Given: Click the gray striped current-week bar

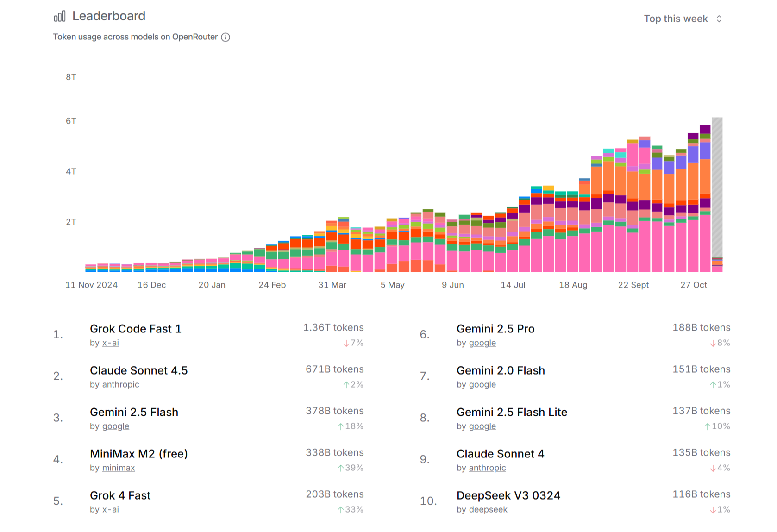Looking at the screenshot, I should pyautogui.click(x=717, y=185).
